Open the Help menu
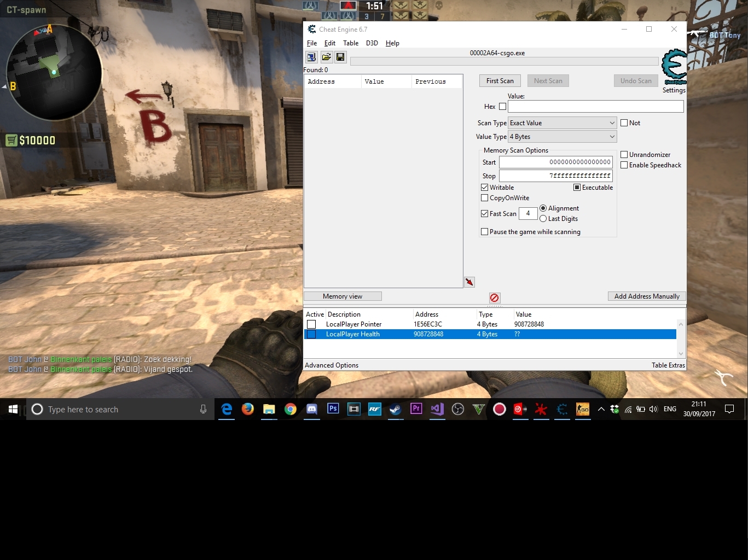 pos(392,43)
